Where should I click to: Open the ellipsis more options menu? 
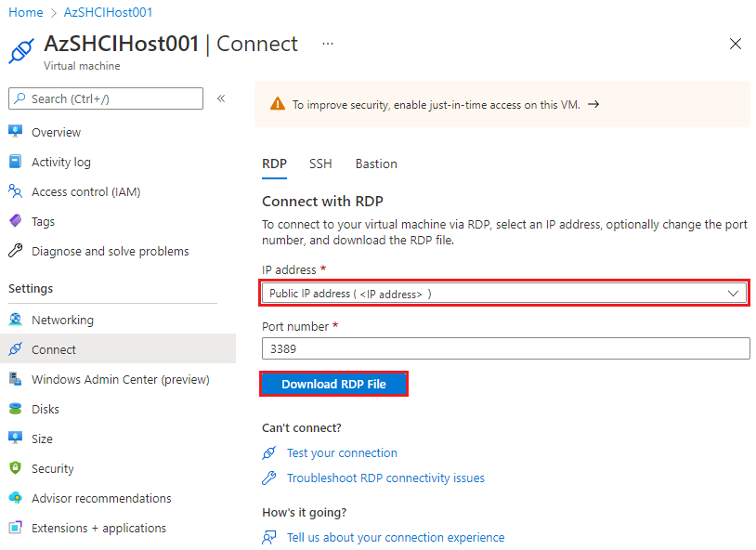point(328,44)
